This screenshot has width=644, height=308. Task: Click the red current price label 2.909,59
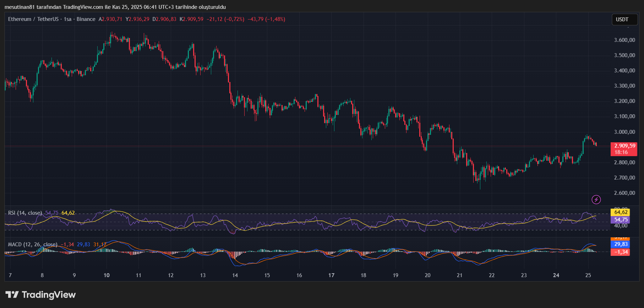pos(624,146)
